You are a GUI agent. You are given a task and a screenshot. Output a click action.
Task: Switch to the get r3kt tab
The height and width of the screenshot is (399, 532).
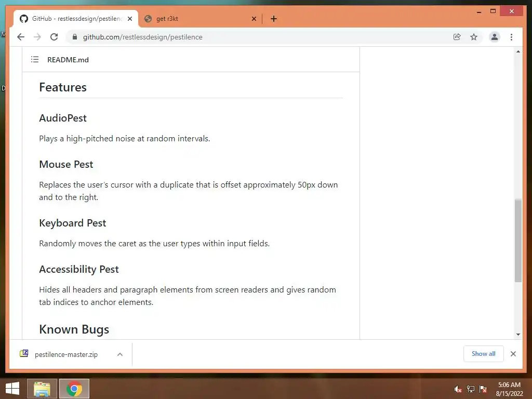tap(200, 19)
